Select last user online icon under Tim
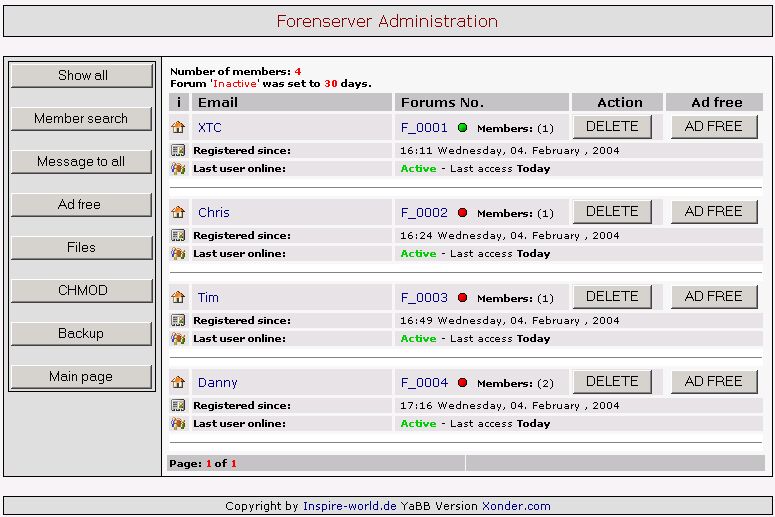 click(x=178, y=339)
